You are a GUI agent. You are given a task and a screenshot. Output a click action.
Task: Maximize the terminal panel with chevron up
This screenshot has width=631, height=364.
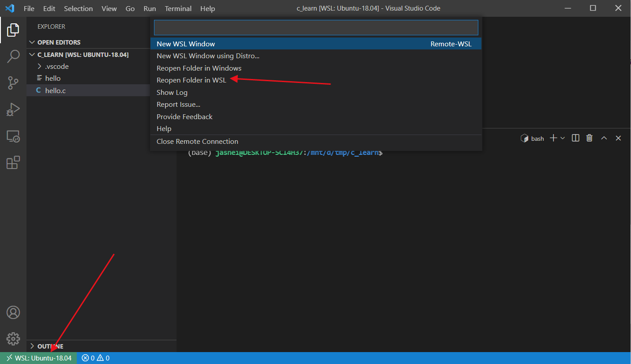(x=604, y=138)
